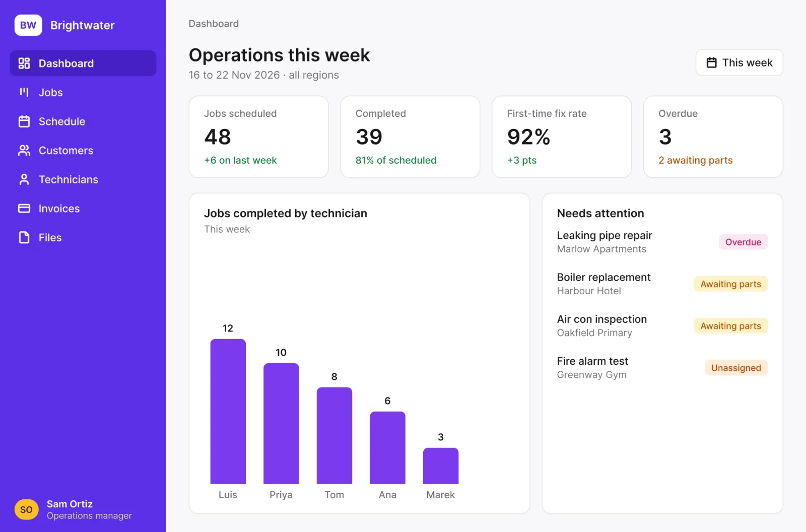
Task: Click the '+6 on last week' text
Action: [x=240, y=160]
